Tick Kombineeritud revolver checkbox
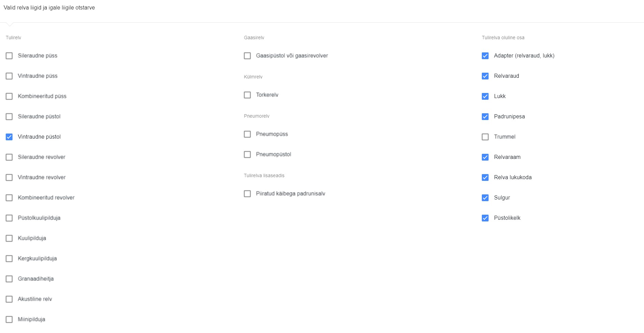 tap(9, 198)
